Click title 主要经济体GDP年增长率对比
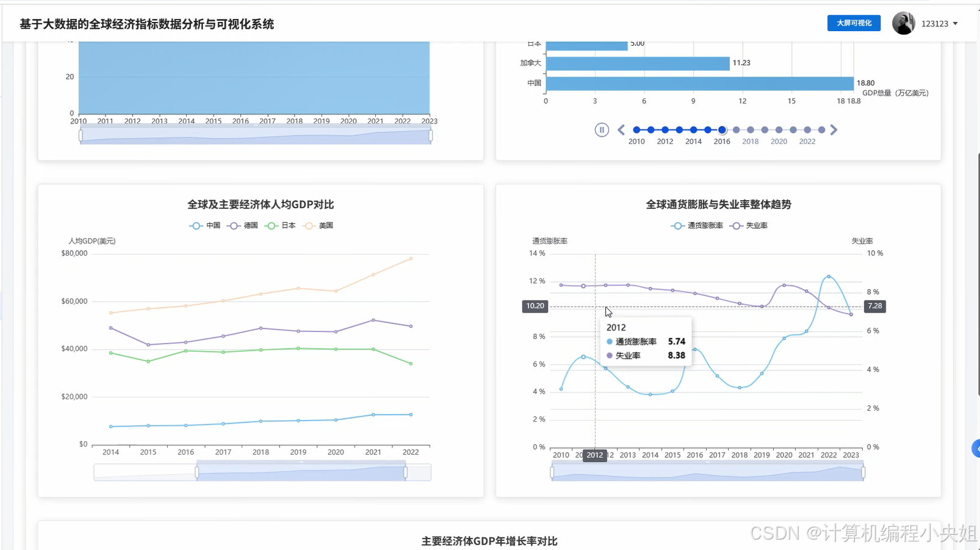 [489, 541]
